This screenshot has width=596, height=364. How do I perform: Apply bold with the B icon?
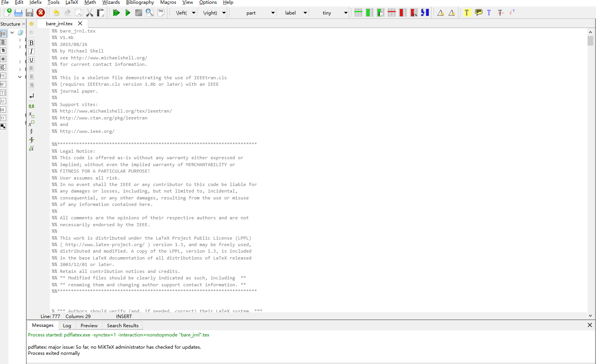tap(31, 43)
